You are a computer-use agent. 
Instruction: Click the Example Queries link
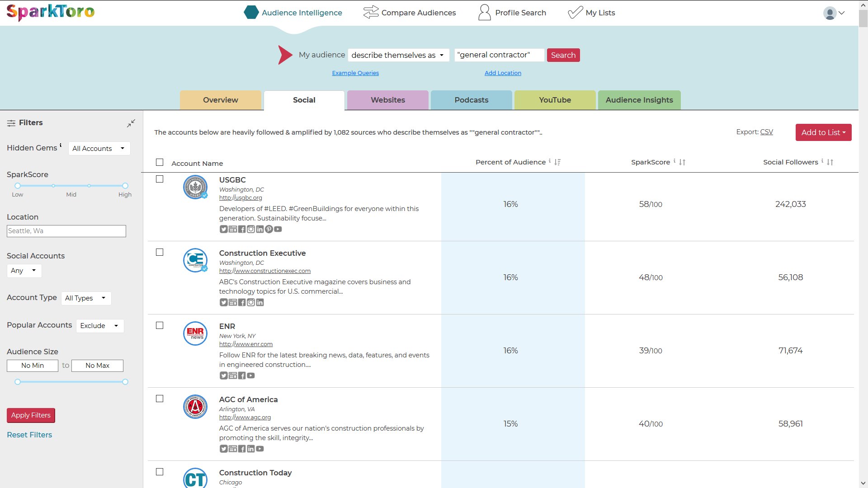coord(355,73)
